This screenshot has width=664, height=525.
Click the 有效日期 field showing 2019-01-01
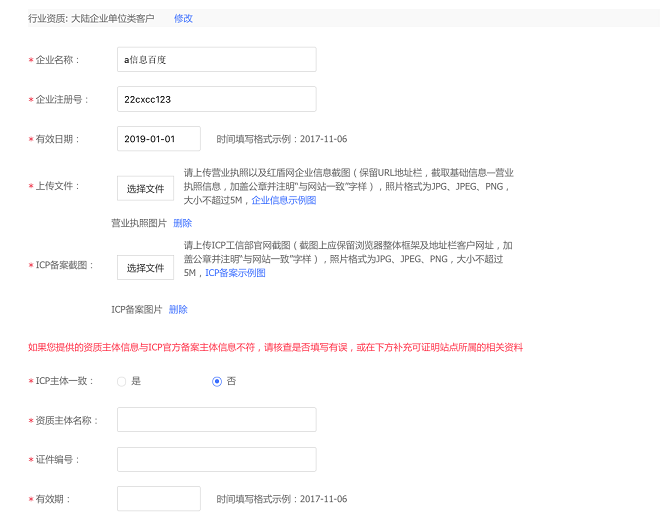pyautogui.click(x=158, y=139)
